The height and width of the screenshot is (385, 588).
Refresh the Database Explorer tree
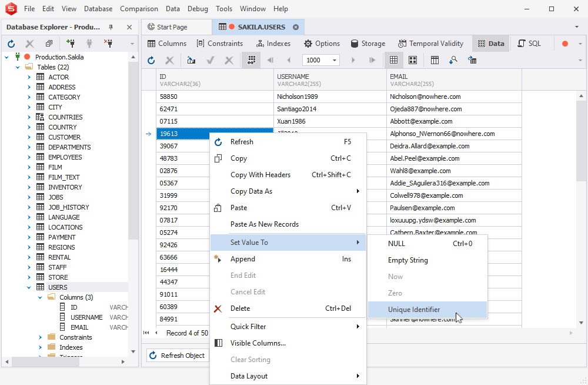tap(11, 44)
